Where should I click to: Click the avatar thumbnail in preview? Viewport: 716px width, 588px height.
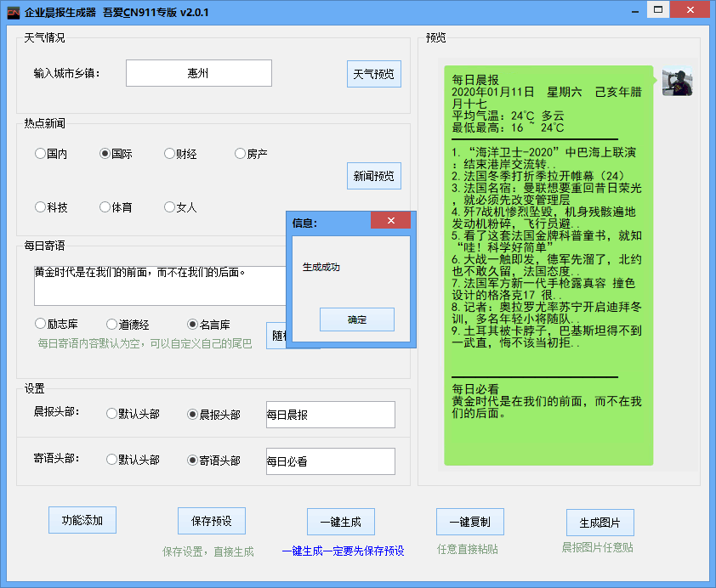(x=677, y=82)
